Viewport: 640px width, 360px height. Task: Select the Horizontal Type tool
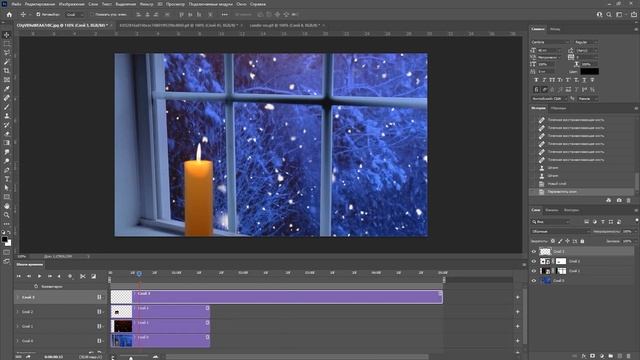point(7,179)
